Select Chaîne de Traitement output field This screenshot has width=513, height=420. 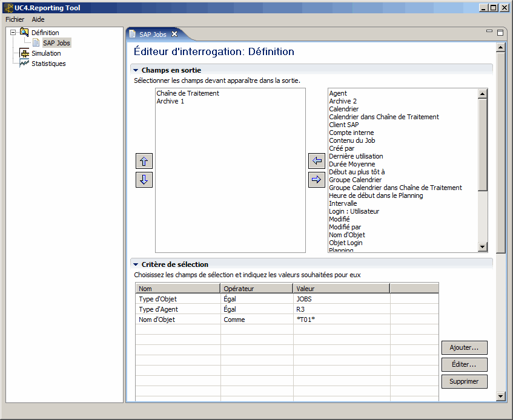(x=188, y=93)
